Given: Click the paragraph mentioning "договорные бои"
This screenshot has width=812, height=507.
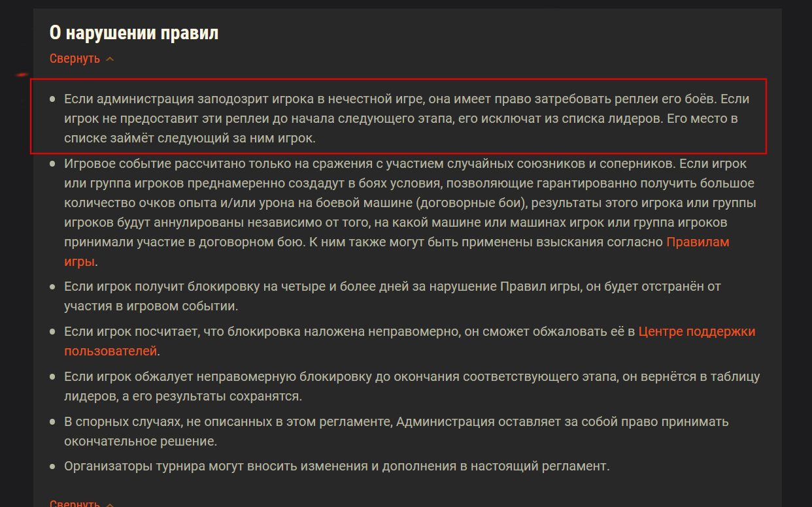Looking at the screenshot, I should pos(410,212).
